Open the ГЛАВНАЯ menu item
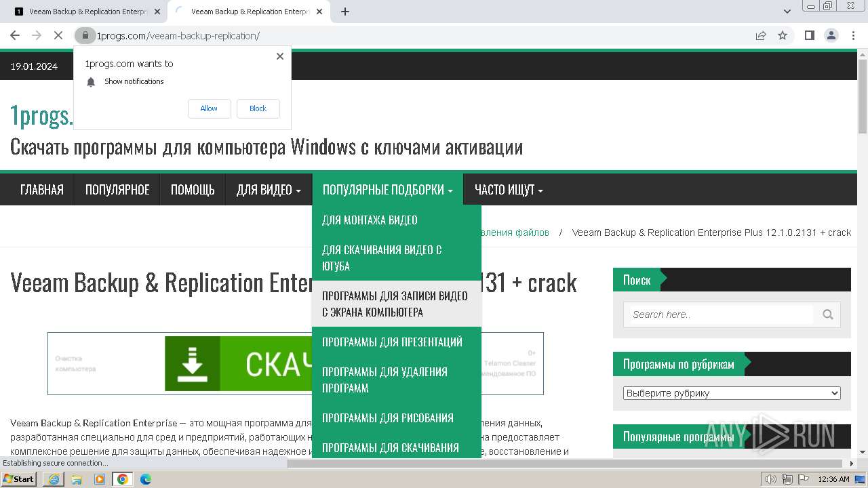This screenshot has height=488, width=868. [42, 190]
